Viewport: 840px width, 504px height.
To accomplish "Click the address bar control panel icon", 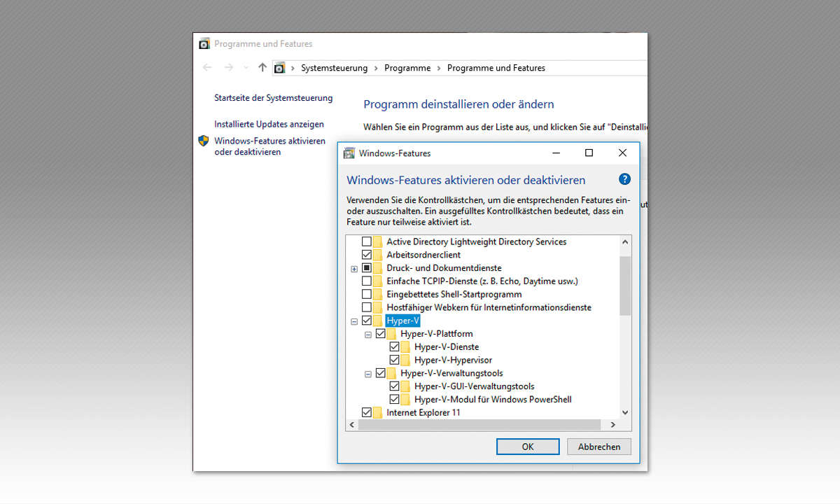I will click(279, 68).
